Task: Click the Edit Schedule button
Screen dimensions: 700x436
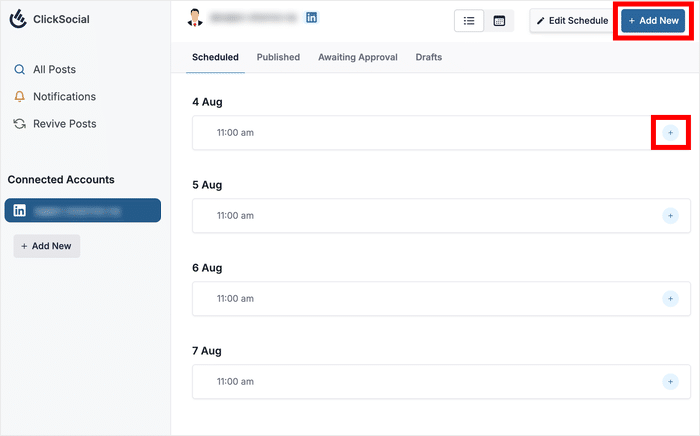Action: click(572, 21)
